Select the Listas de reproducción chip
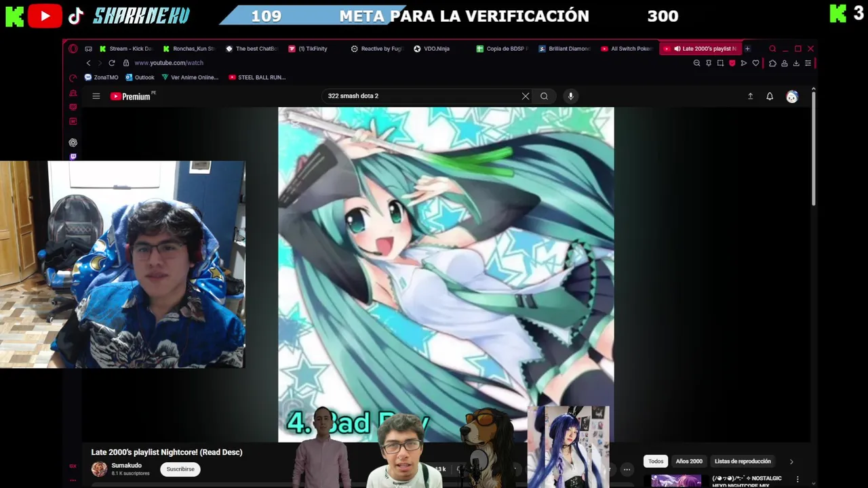The height and width of the screenshot is (488, 868). (x=743, y=462)
